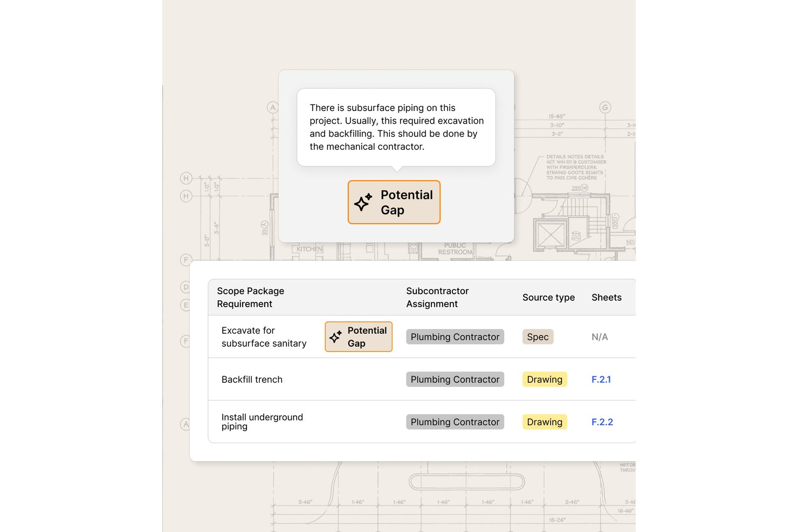The width and height of the screenshot is (798, 532).
Task: Open Potential Gap badge in Excavate row
Action: coord(359,337)
